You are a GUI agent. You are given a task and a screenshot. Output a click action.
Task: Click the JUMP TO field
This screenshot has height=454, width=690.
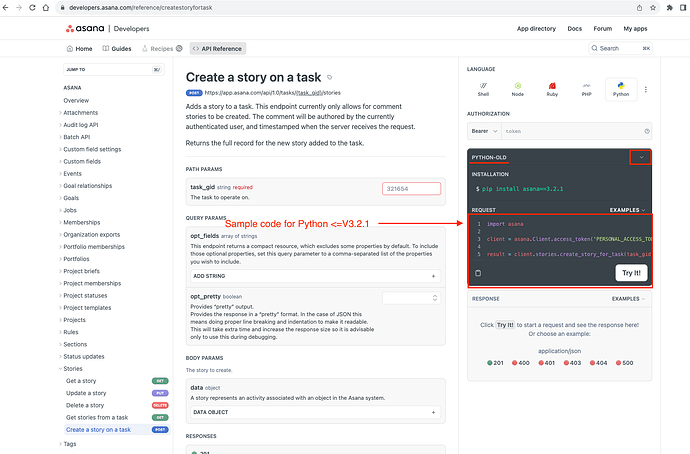114,70
